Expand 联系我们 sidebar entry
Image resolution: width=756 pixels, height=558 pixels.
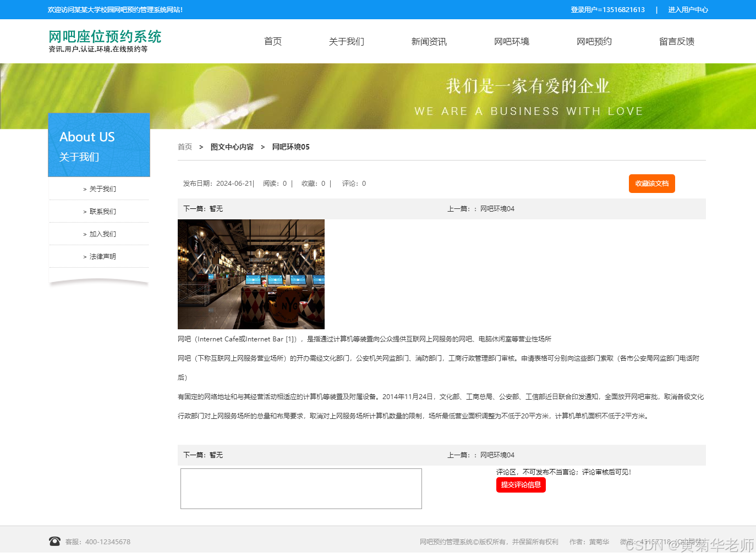click(x=101, y=211)
